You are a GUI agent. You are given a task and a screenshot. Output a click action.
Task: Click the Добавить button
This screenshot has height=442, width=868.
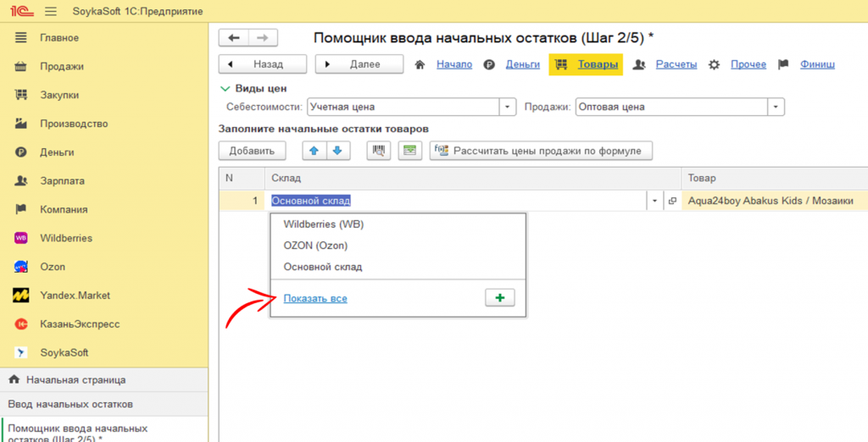click(x=252, y=151)
